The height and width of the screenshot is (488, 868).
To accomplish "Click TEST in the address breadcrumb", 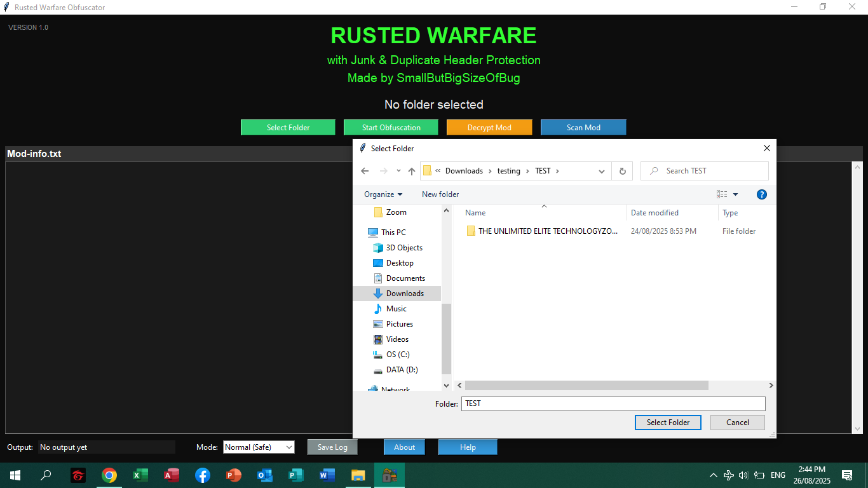I will pos(543,171).
